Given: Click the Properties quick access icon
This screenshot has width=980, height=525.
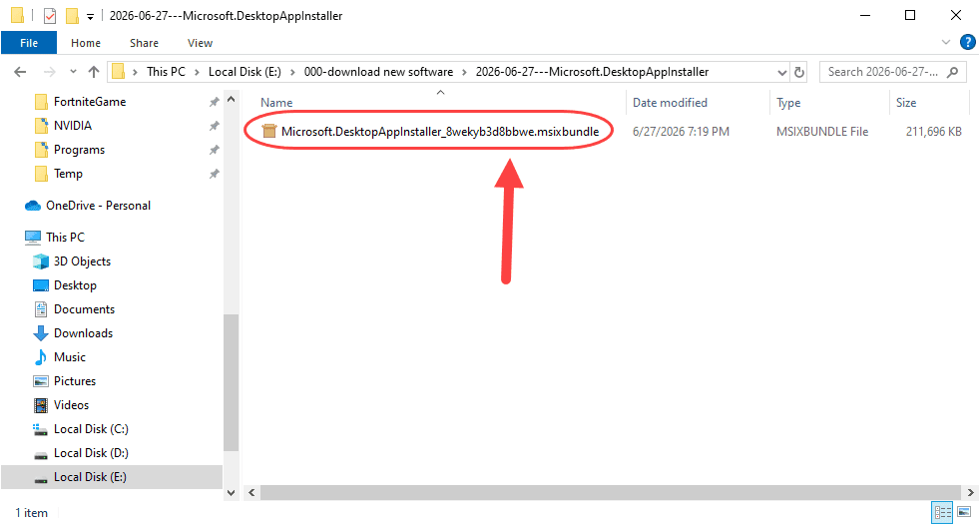Looking at the screenshot, I should 50,16.
